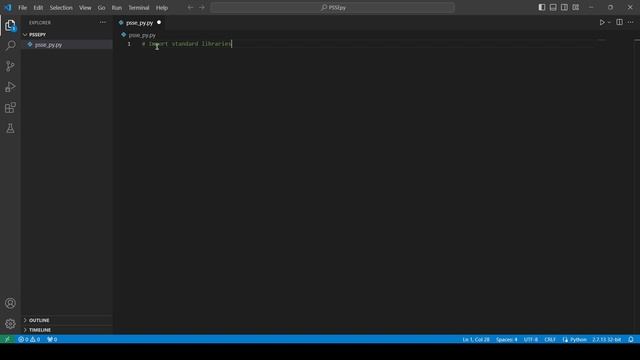
Task: Open the Terminal menu
Action: coord(139,8)
